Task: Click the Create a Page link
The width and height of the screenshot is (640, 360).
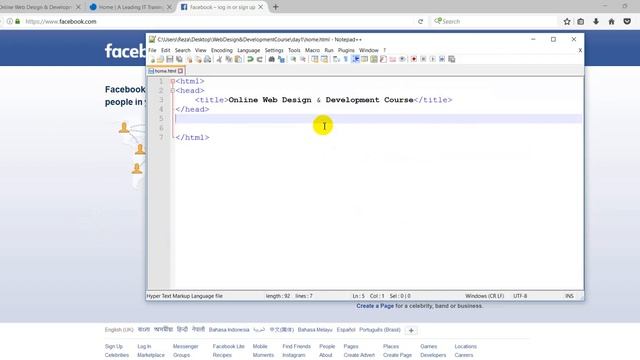Action: click(375, 306)
